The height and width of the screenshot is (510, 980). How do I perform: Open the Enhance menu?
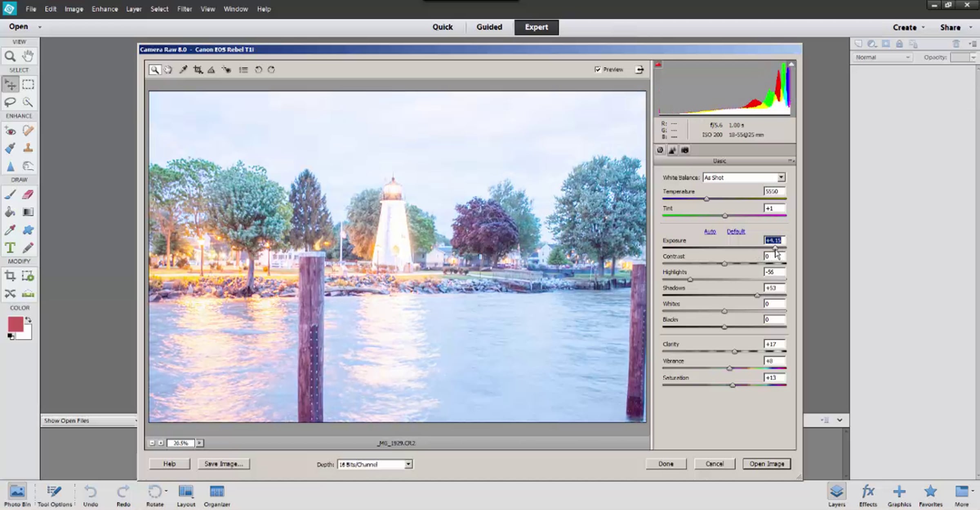coord(105,9)
